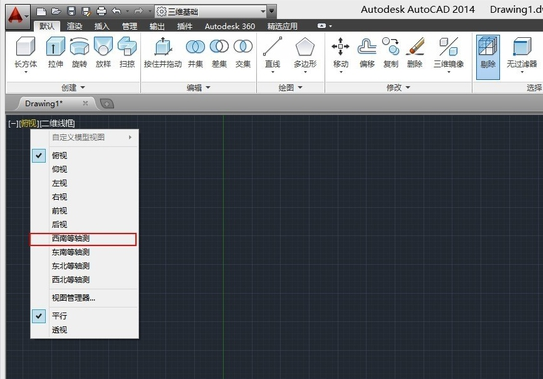The image size is (543, 379).
Task: Select the 多边形 (Polygon) tool
Action: 305,52
